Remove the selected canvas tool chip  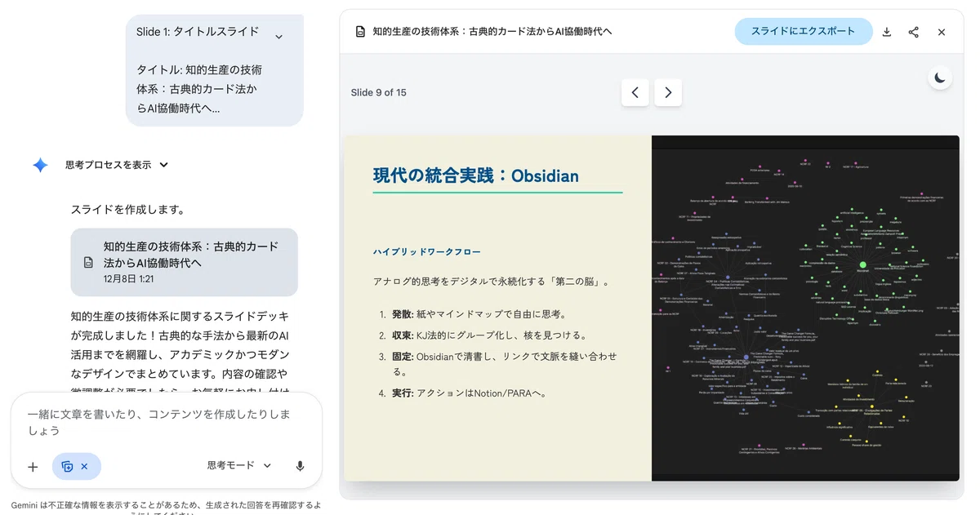(x=85, y=467)
